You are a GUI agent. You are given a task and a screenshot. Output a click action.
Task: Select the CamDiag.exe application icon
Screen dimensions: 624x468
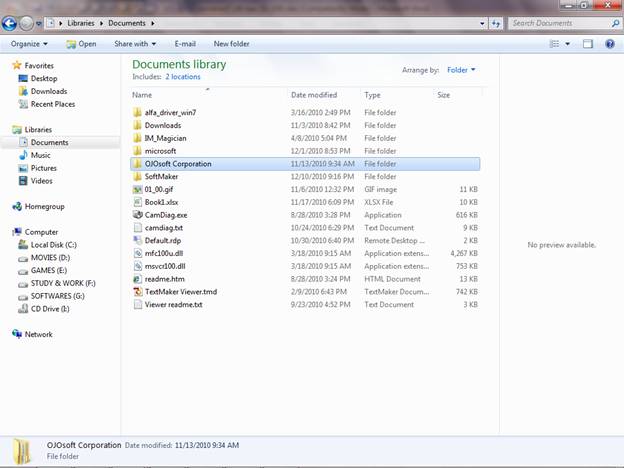pos(137,215)
